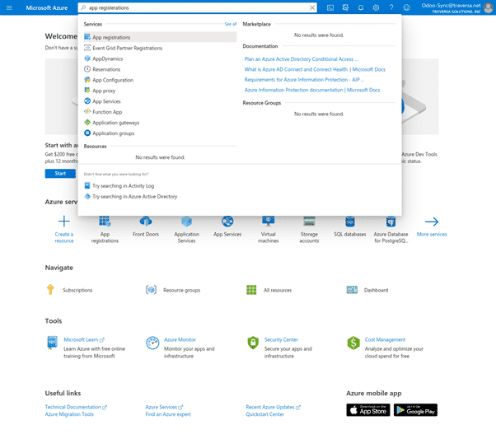Open the portal settings gear
Screen dimensions: 496x448
(x=376, y=7)
